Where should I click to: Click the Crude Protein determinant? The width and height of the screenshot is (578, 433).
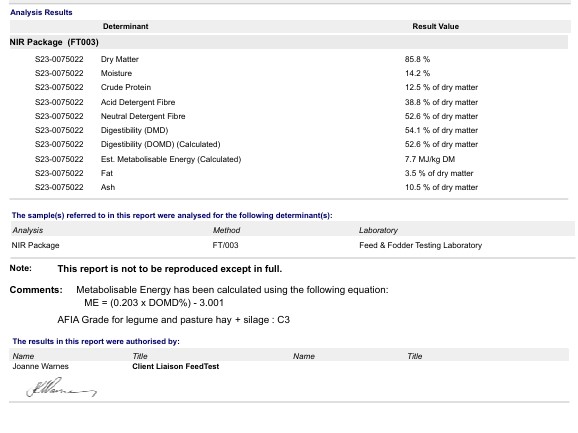(126, 87)
